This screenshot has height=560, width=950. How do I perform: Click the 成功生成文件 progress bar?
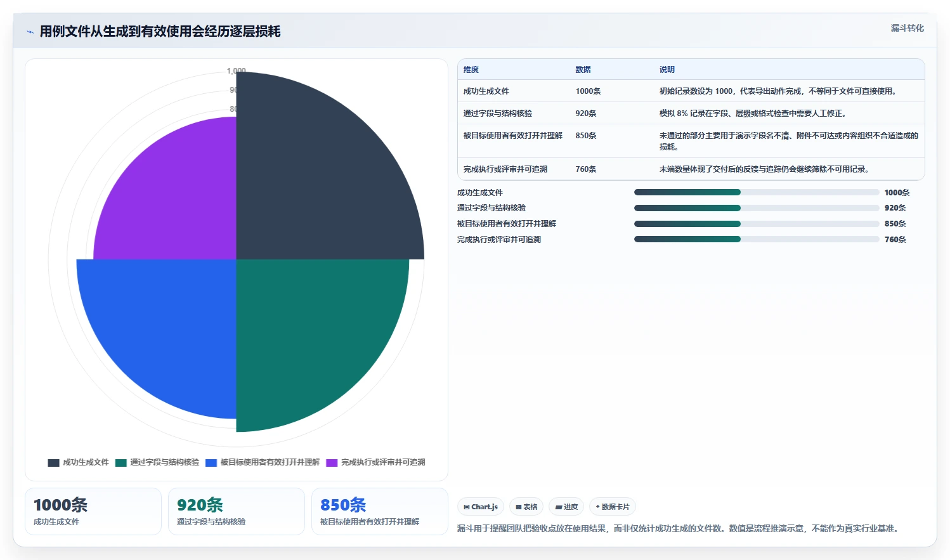[757, 192]
